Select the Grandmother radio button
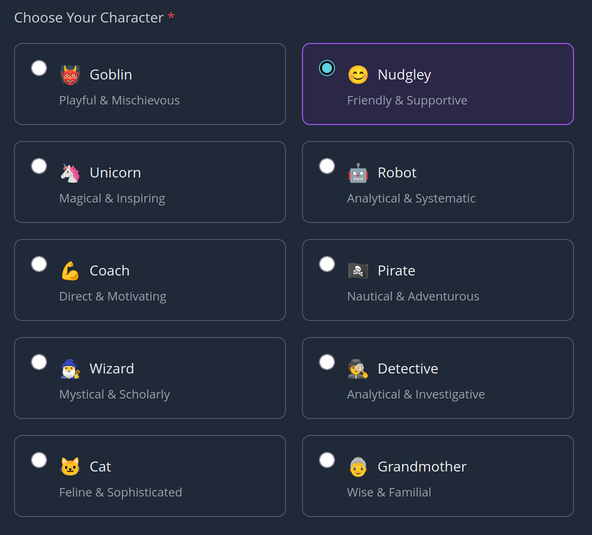 coord(327,460)
